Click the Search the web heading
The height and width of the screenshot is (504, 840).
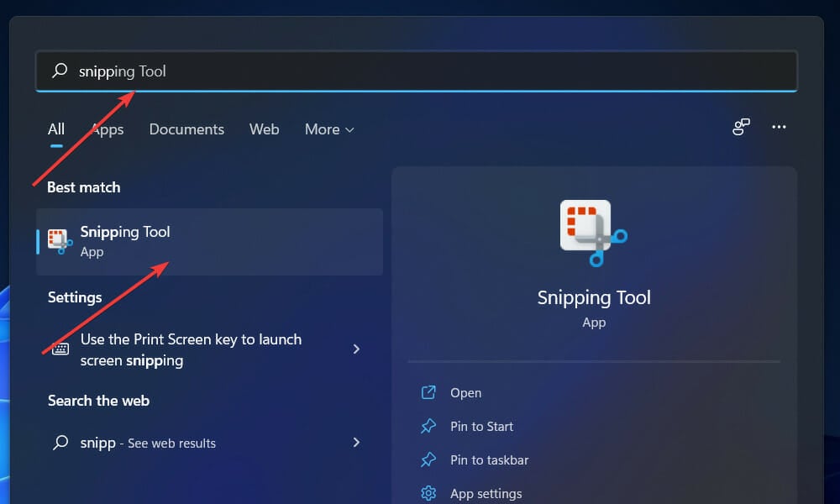coord(98,401)
